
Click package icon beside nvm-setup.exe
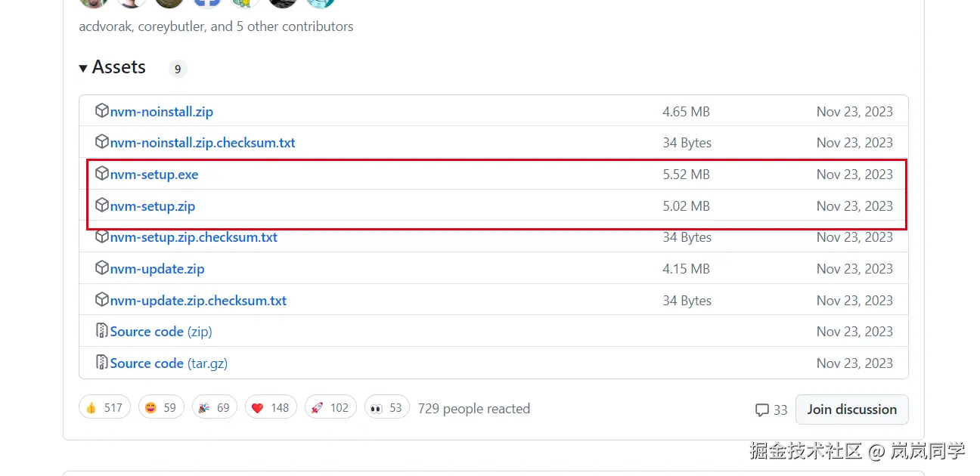[102, 174]
